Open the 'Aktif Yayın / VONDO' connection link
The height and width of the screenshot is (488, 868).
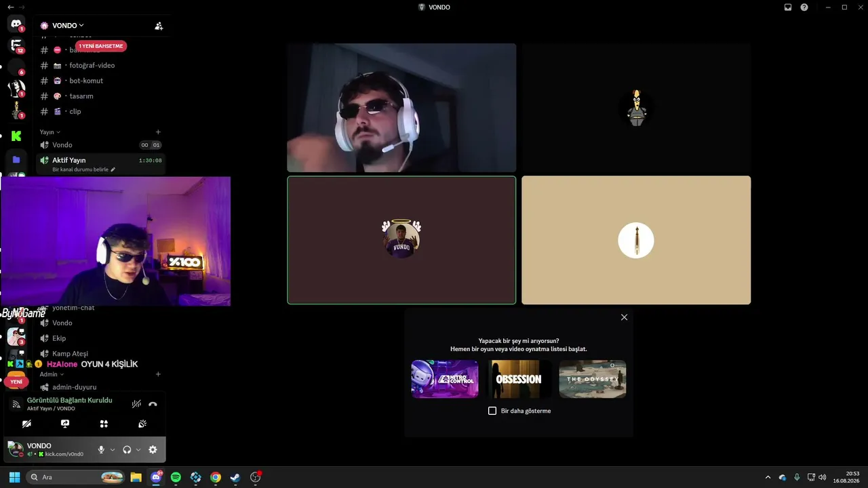click(51, 409)
